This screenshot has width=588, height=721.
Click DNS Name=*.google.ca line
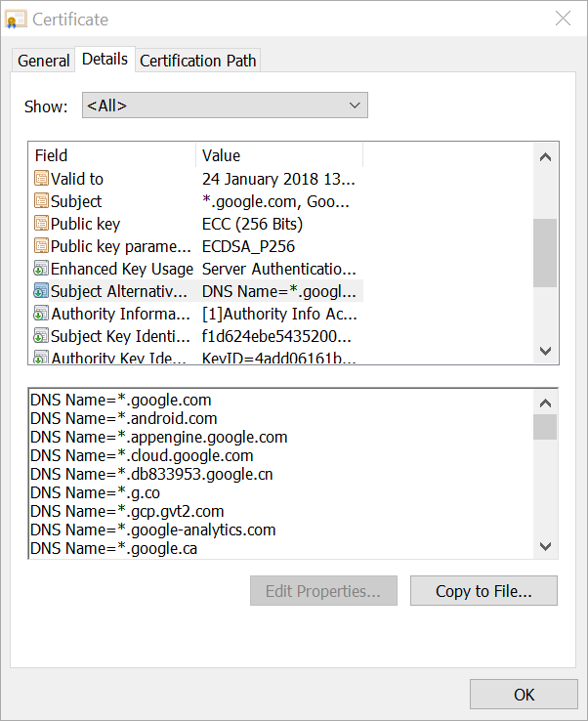click(114, 548)
